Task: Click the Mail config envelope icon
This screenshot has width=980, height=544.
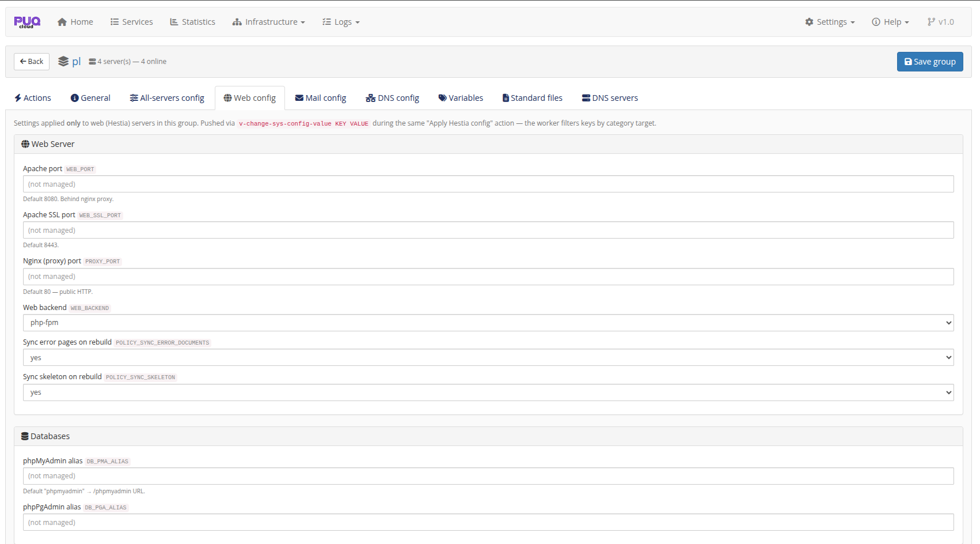Action: (x=299, y=98)
